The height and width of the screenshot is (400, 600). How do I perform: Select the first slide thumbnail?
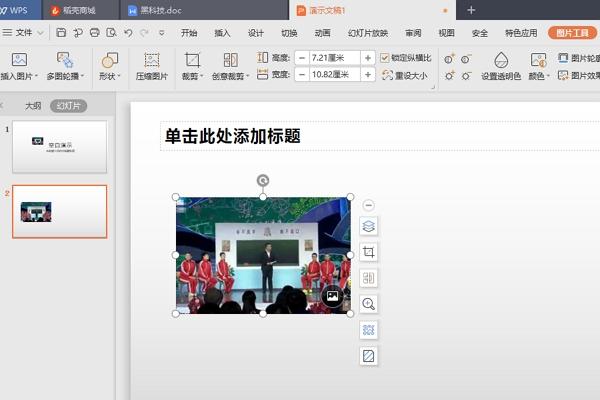coord(59,147)
